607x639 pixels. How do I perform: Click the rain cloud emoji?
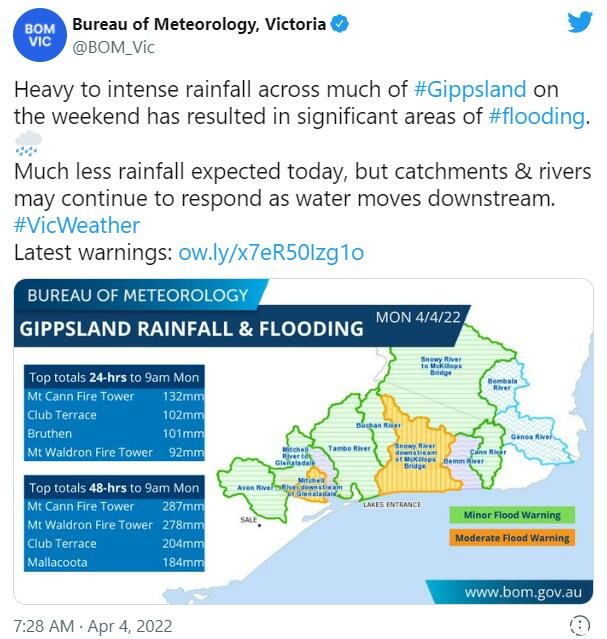click(28, 143)
